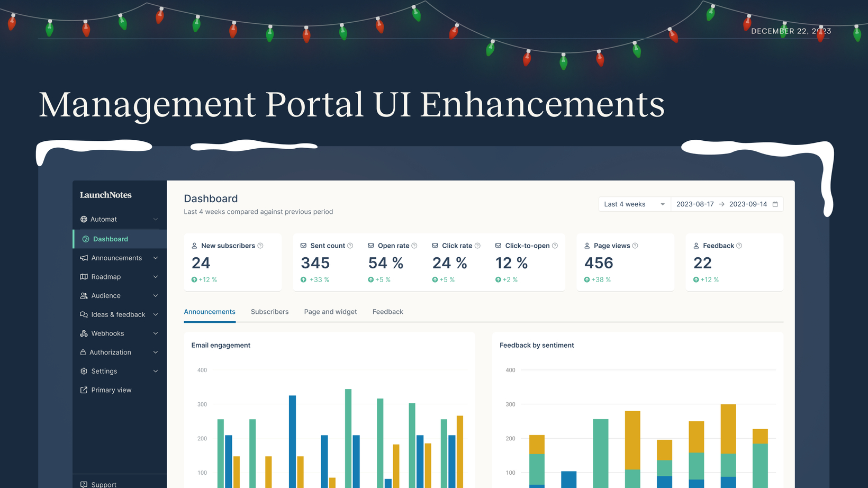Switch to the Feedback tab
The width and height of the screenshot is (868, 488).
(x=388, y=312)
